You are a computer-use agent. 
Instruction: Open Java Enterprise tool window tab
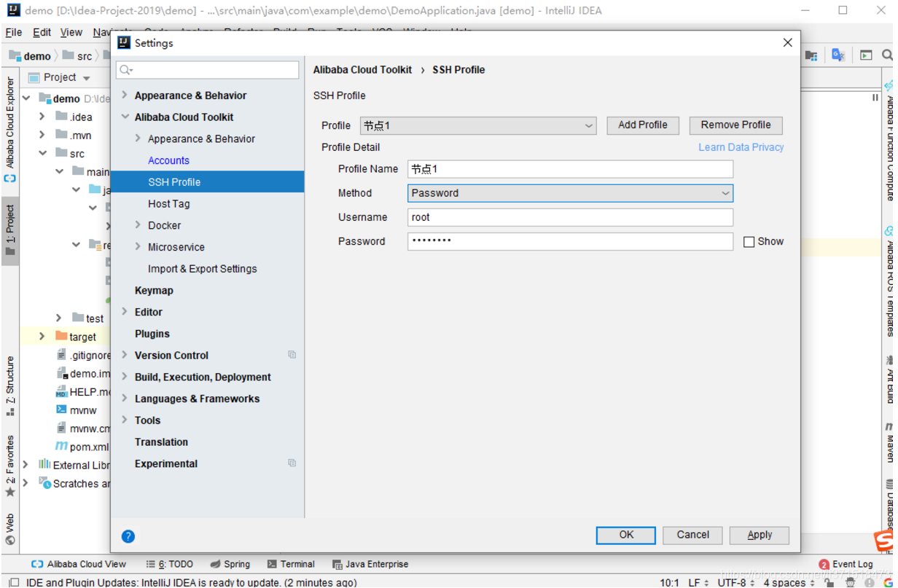click(x=370, y=564)
